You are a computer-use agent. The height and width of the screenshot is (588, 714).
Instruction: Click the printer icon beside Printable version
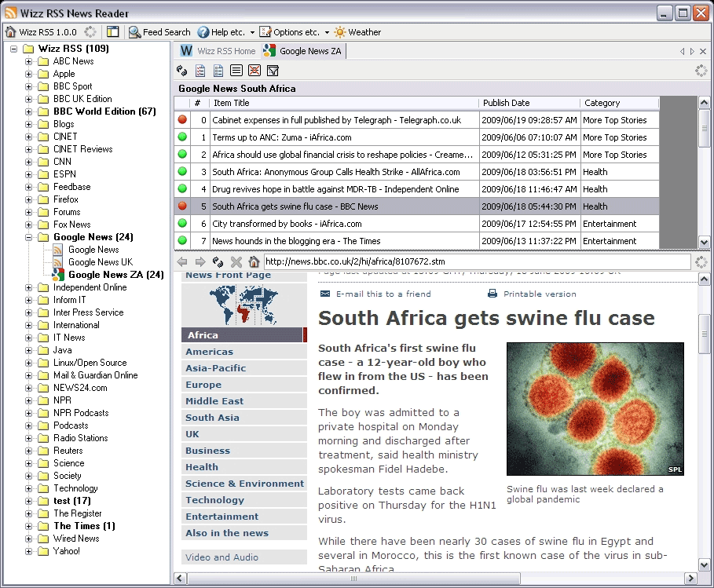pos(492,294)
